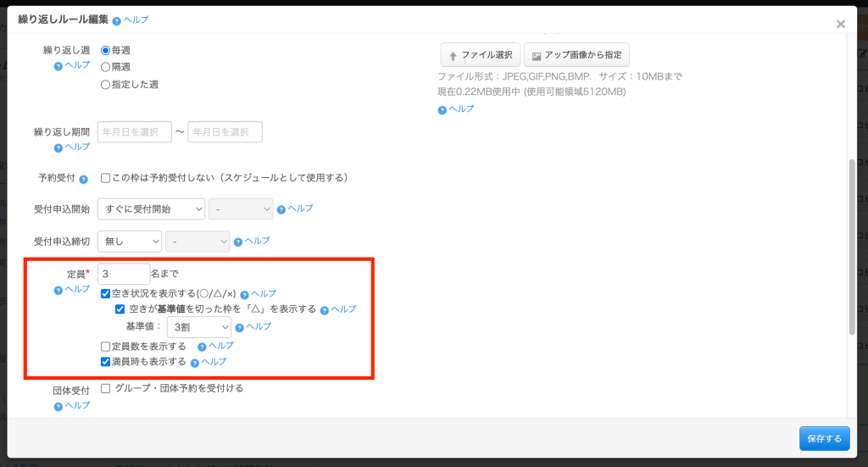The height and width of the screenshot is (467, 868).
Task: Click help icon next to dialog title
Action: pos(116,19)
